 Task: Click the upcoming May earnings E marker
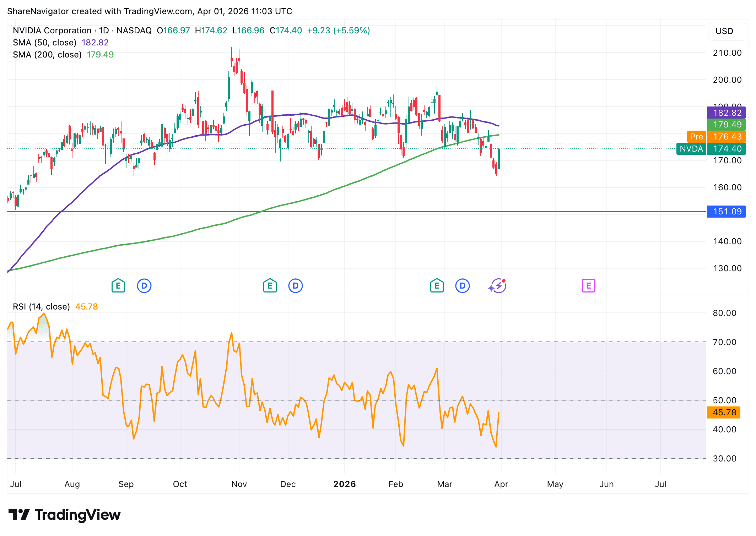tap(589, 286)
